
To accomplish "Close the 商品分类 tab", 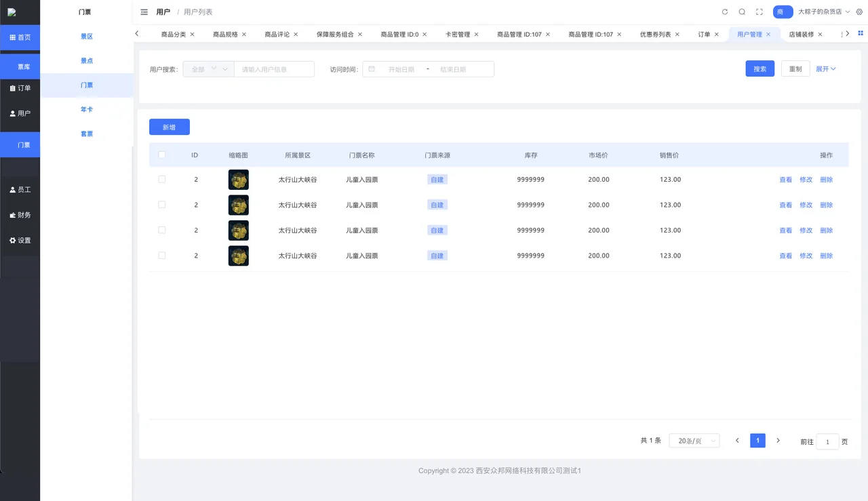I will point(193,35).
